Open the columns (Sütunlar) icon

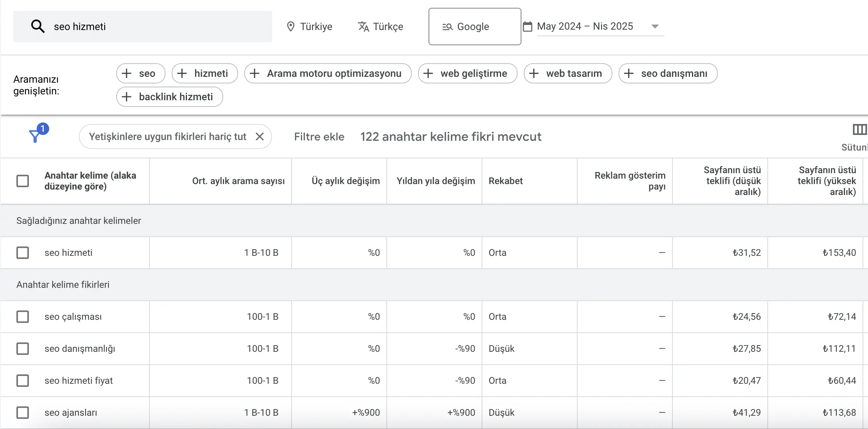coord(859,129)
